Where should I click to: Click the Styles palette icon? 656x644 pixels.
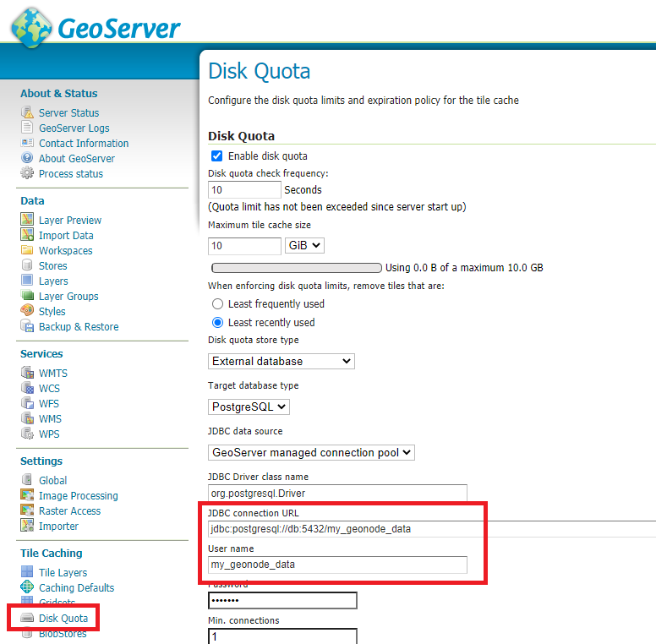coord(27,312)
